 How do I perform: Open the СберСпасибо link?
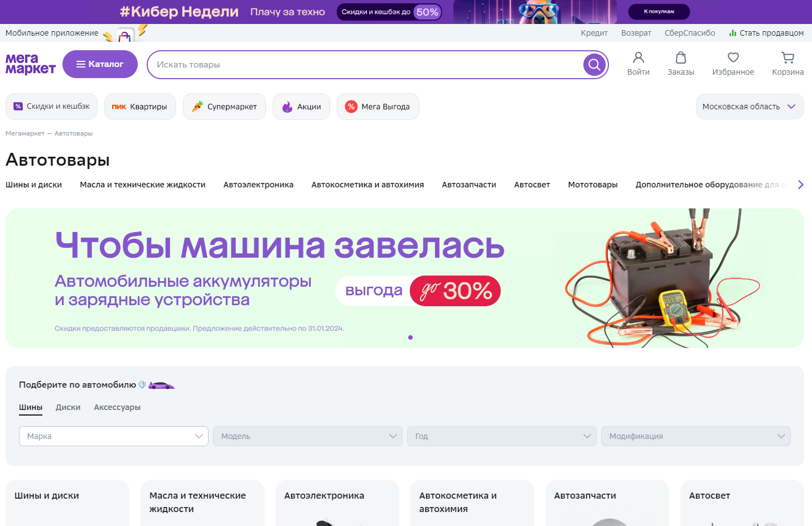coord(690,33)
